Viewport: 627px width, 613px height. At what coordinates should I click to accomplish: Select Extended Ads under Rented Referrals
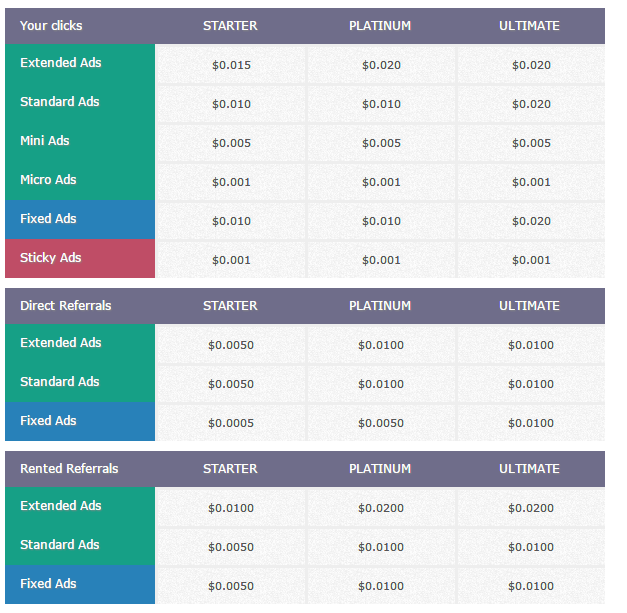[x=61, y=506]
